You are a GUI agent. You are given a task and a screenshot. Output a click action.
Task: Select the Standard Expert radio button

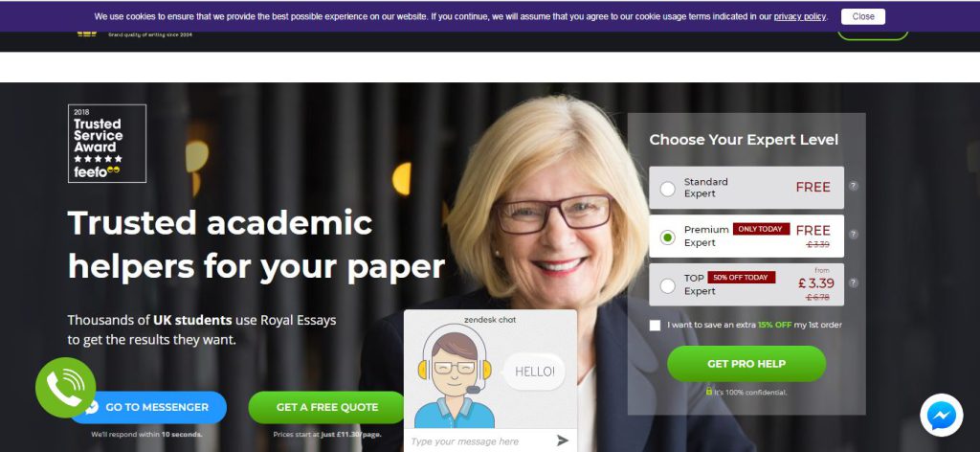[667, 189]
